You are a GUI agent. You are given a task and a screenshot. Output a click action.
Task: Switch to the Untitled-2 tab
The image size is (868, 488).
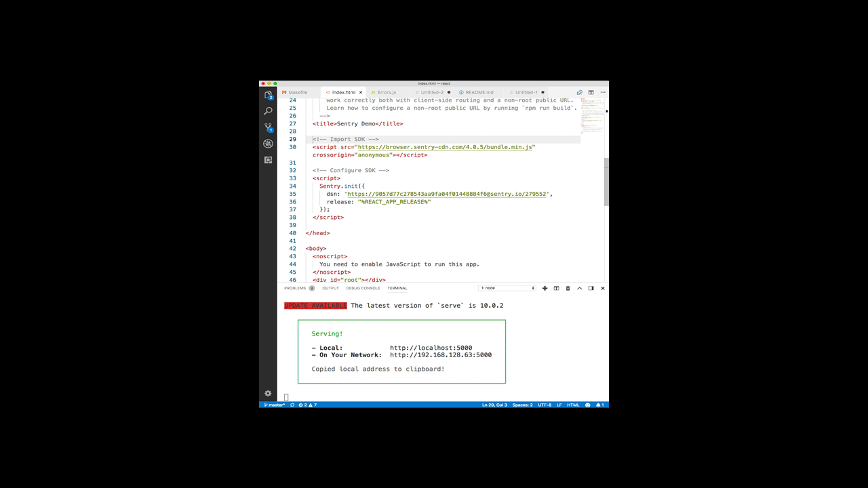click(x=432, y=92)
